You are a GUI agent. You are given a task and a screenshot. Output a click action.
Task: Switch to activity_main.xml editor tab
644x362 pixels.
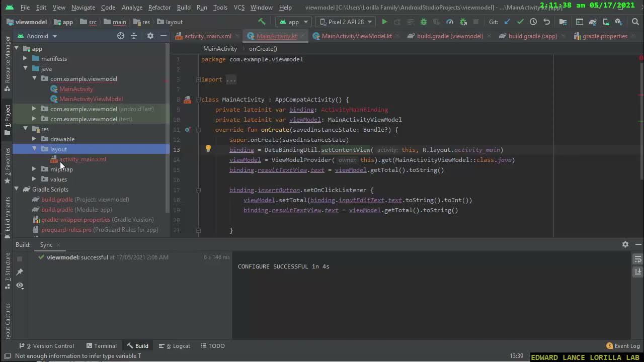[204, 36]
